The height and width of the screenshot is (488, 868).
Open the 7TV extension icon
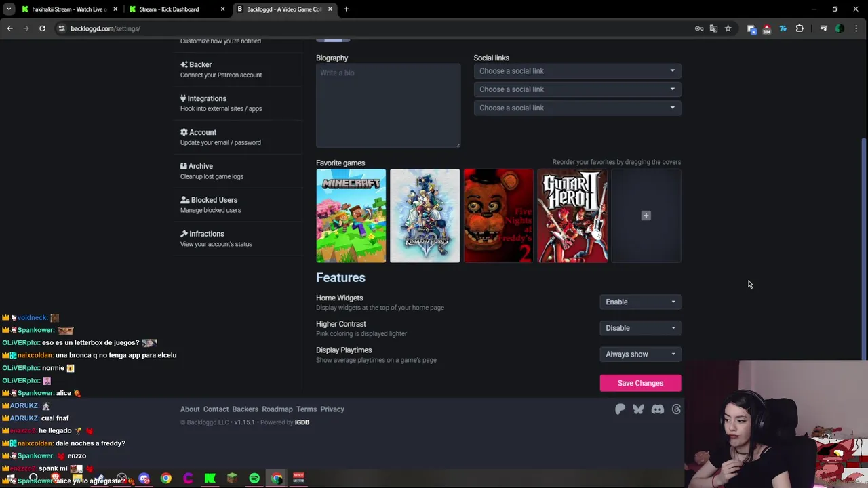[x=783, y=28]
